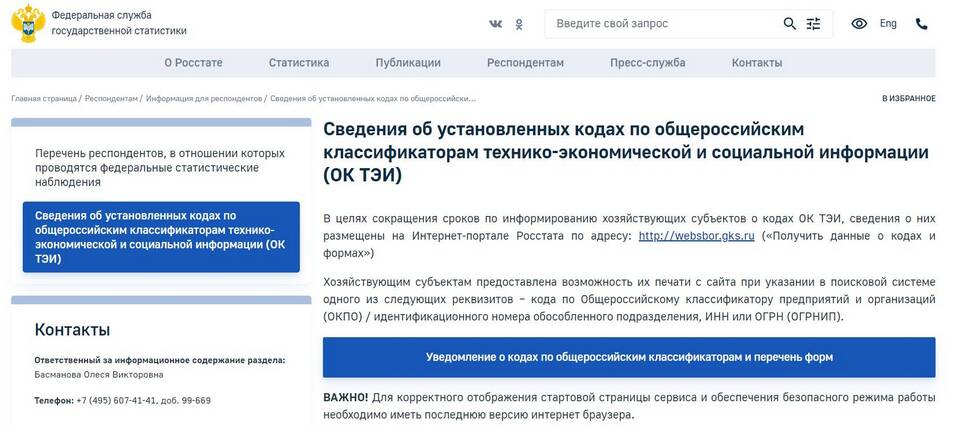Open the 'Статистика' menu

tap(299, 63)
